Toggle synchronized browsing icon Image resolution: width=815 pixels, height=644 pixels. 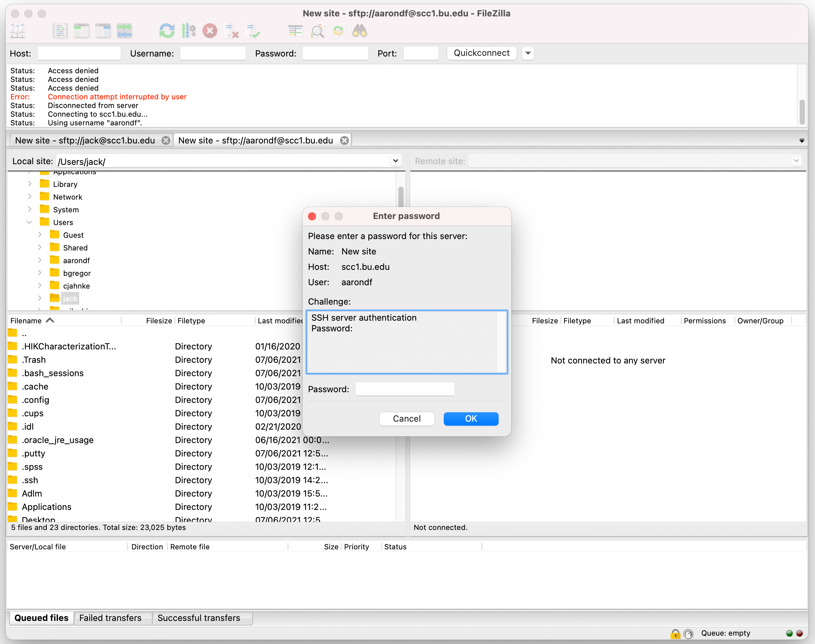(x=338, y=31)
